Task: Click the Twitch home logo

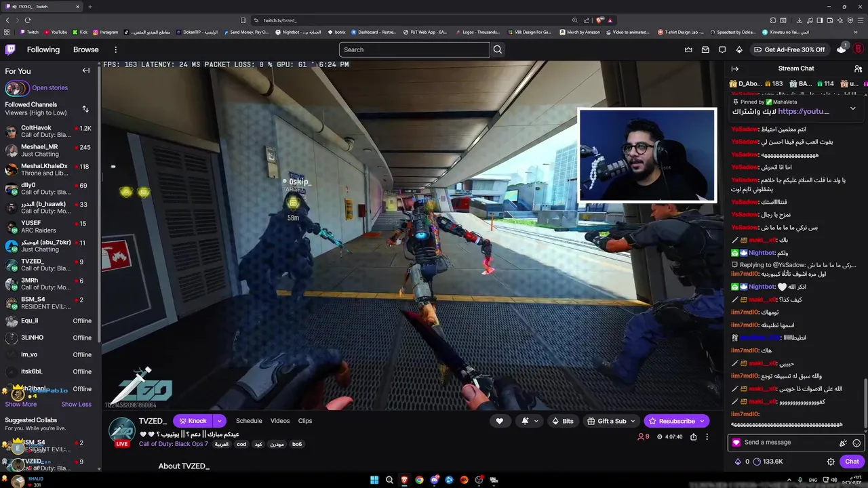Action: click(x=10, y=49)
